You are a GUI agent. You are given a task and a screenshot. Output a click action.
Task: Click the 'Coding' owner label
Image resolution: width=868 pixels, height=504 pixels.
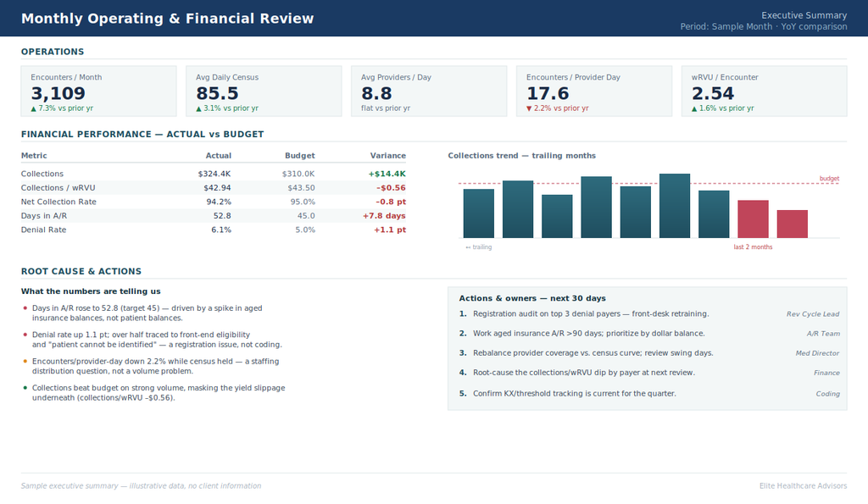point(827,395)
